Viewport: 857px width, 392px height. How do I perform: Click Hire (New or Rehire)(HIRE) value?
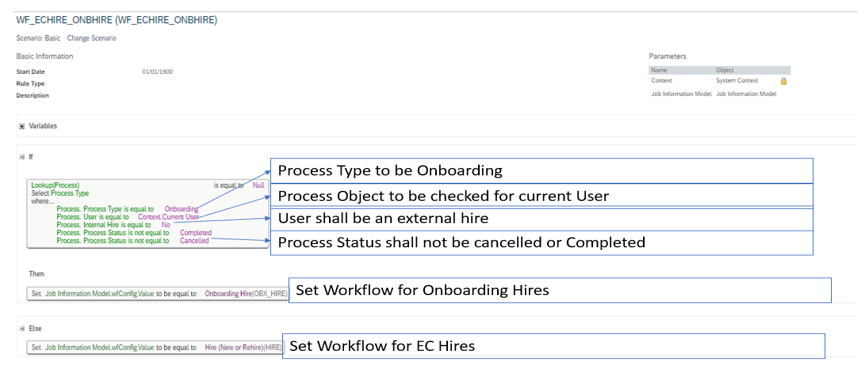click(x=243, y=347)
